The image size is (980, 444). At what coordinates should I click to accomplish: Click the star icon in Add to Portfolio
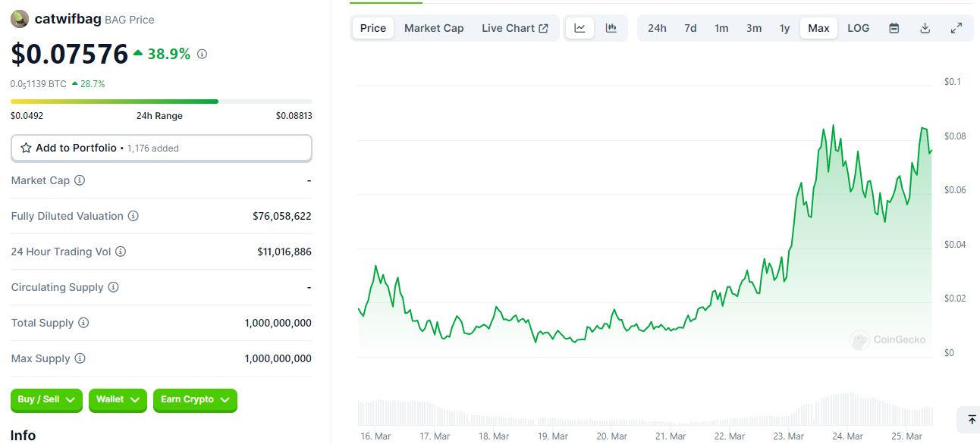(x=26, y=148)
